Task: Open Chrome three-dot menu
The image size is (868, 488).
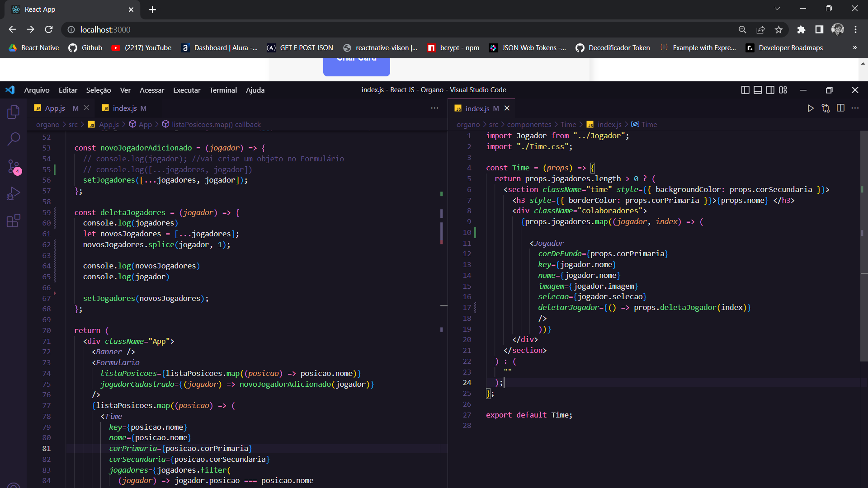Action: [x=855, y=29]
